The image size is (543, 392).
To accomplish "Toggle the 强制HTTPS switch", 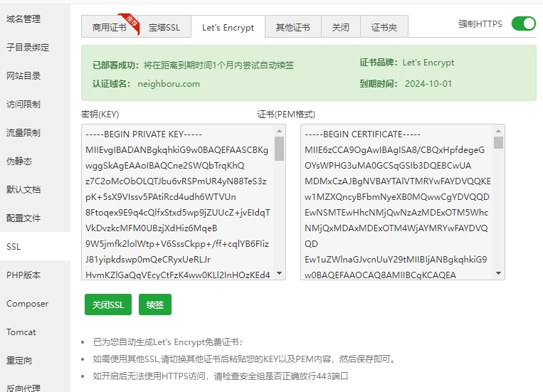I will (x=524, y=23).
